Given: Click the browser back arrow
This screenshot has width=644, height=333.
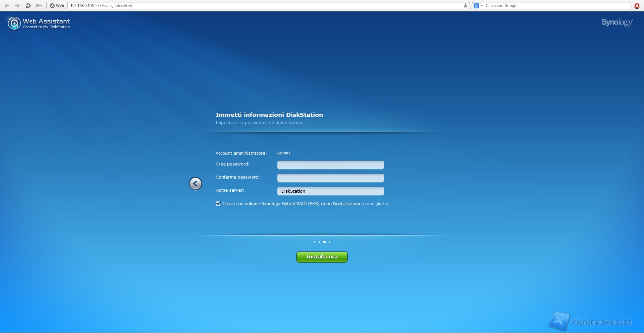Looking at the screenshot, I should (7, 6).
